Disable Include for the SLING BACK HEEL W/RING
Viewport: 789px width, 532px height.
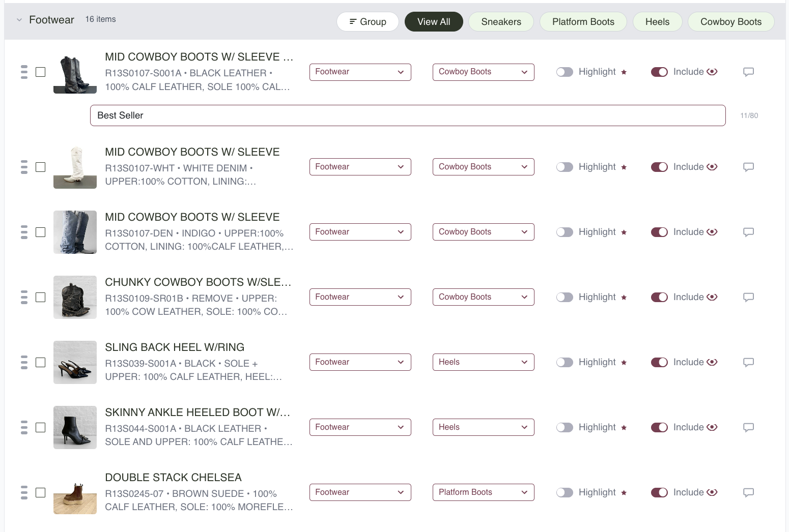coord(659,362)
